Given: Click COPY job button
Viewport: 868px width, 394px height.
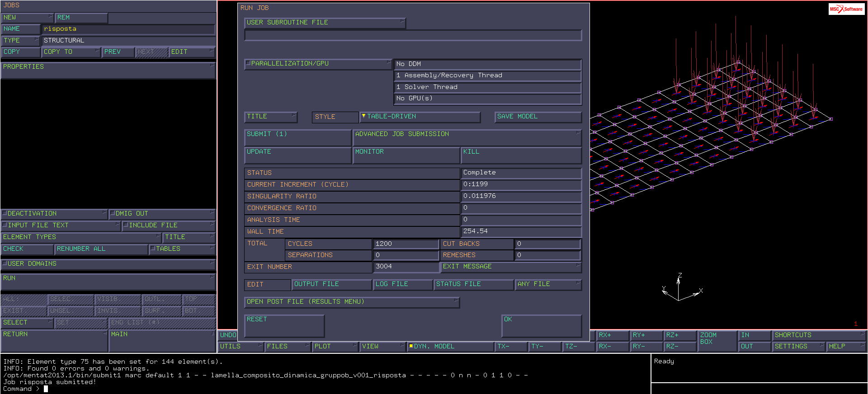Looking at the screenshot, I should 21,52.
